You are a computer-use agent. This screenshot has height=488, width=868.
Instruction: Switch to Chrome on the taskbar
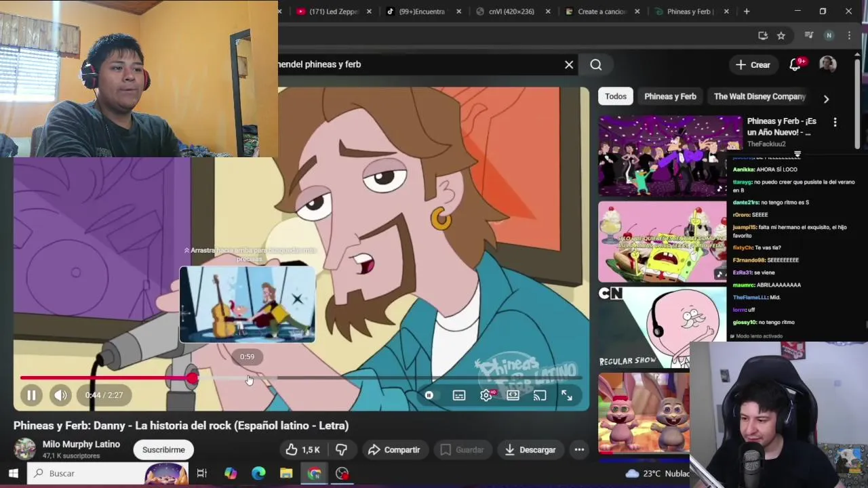pos(314,473)
